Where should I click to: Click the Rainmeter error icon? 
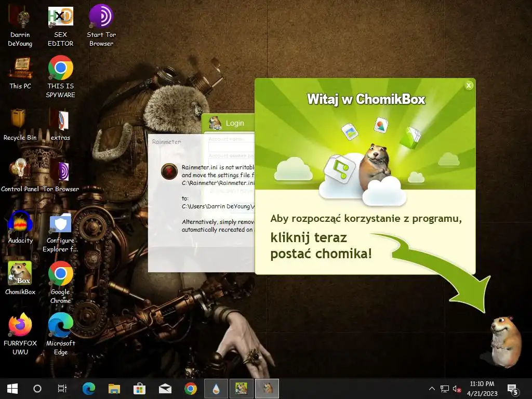(x=169, y=171)
